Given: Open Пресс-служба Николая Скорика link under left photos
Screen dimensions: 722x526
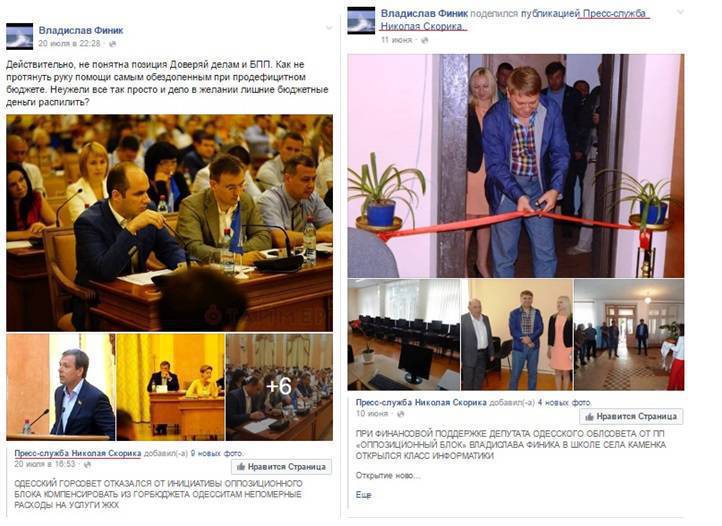Looking at the screenshot, I should pyautogui.click(x=78, y=453).
